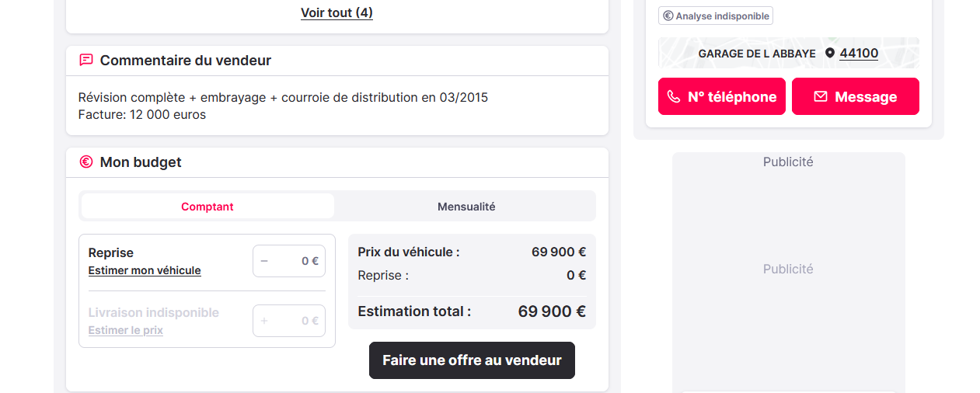Decrease Reprise amount with minus sign

tap(264, 261)
